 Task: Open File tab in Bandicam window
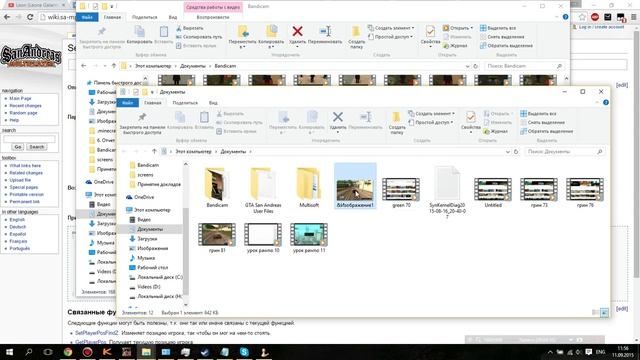pyautogui.click(x=87, y=17)
